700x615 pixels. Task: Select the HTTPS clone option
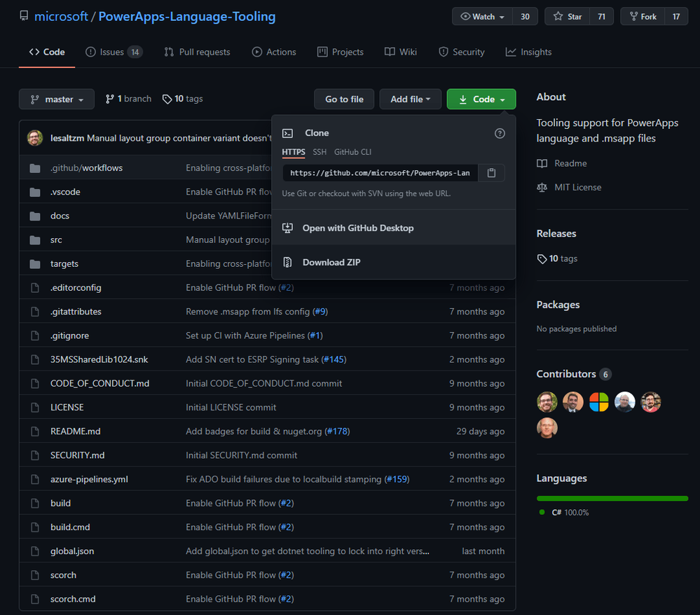pyautogui.click(x=294, y=152)
